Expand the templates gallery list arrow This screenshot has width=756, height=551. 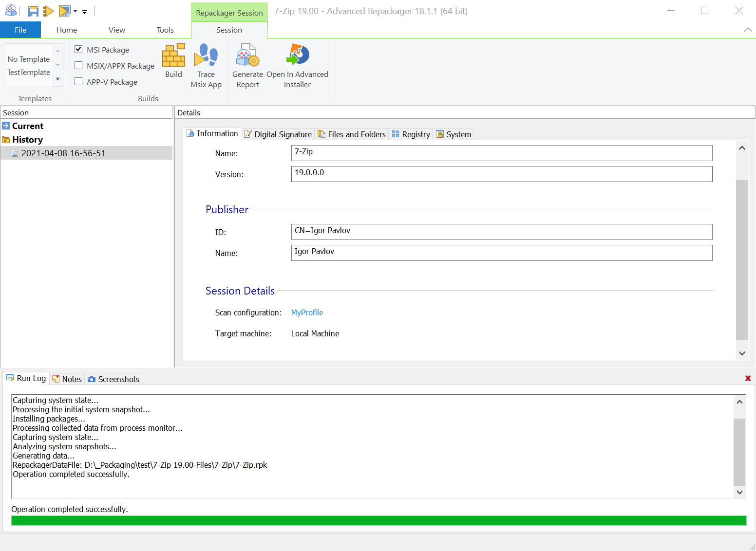tap(58, 79)
